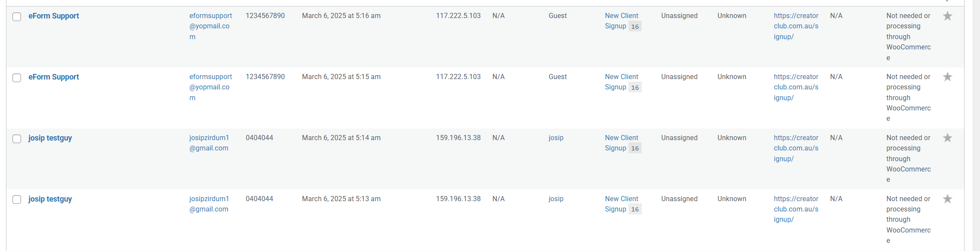The height and width of the screenshot is (251, 980).
Task: Open eForm Support entry from 5:15 am
Action: (x=54, y=77)
